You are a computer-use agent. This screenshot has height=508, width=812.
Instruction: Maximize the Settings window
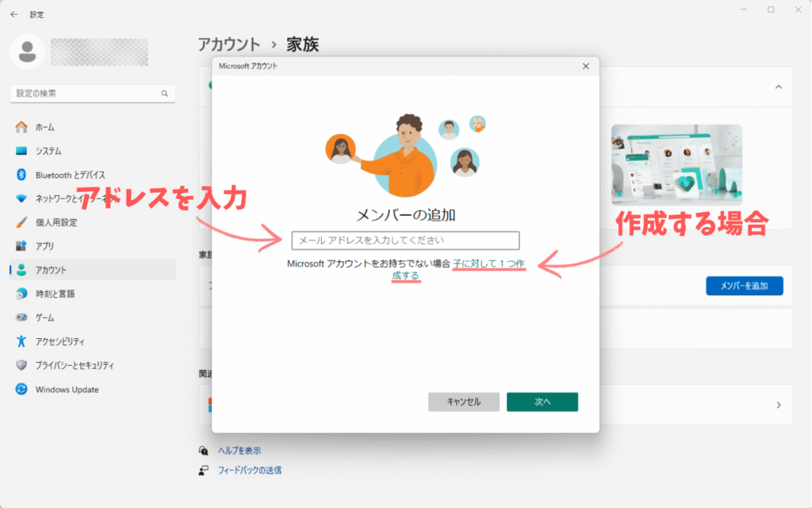click(771, 10)
